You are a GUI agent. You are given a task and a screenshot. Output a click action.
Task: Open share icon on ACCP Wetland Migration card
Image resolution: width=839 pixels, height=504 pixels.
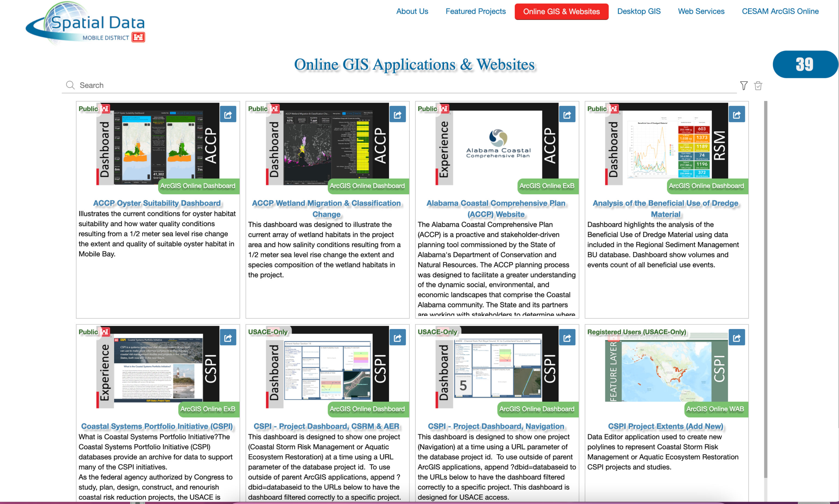coord(398,114)
